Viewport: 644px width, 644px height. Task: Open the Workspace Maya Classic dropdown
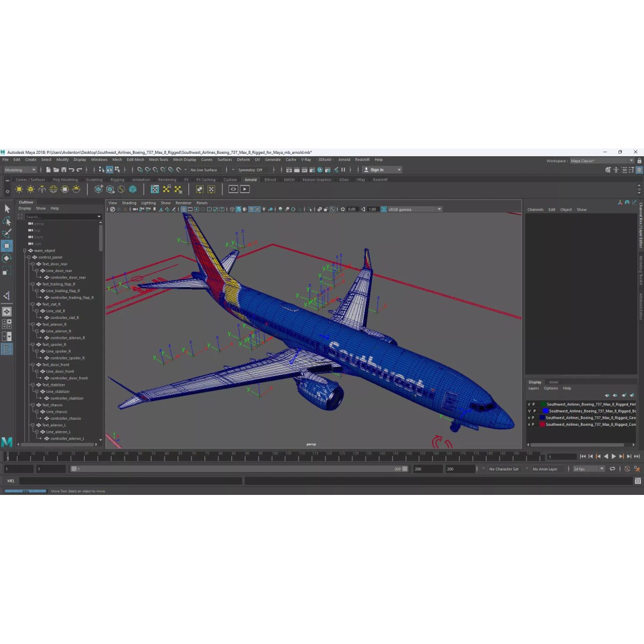pos(602,161)
